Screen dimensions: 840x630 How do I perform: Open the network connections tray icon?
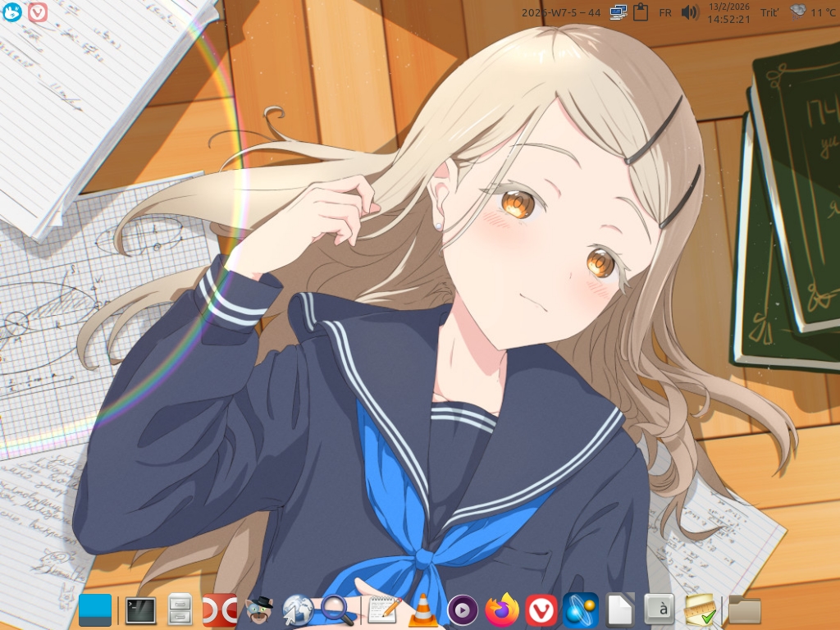pos(619,12)
